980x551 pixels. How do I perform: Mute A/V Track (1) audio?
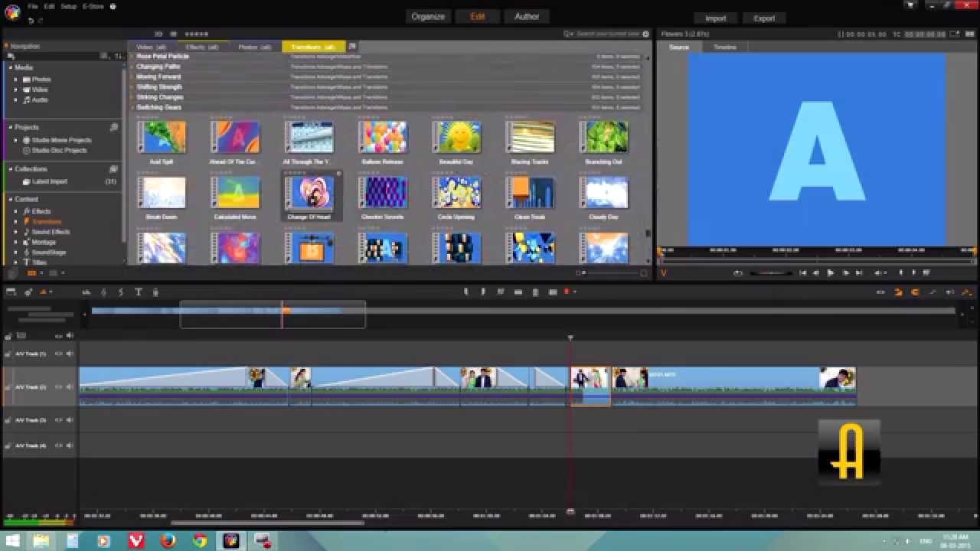(70, 354)
